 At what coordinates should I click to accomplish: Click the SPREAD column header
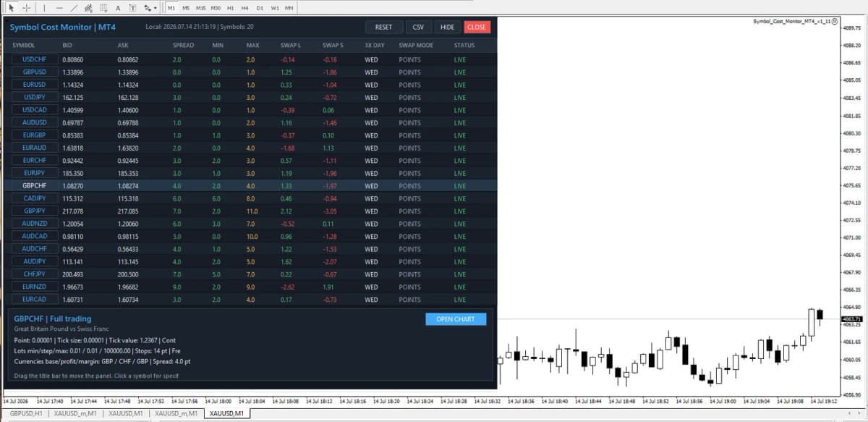coord(183,45)
